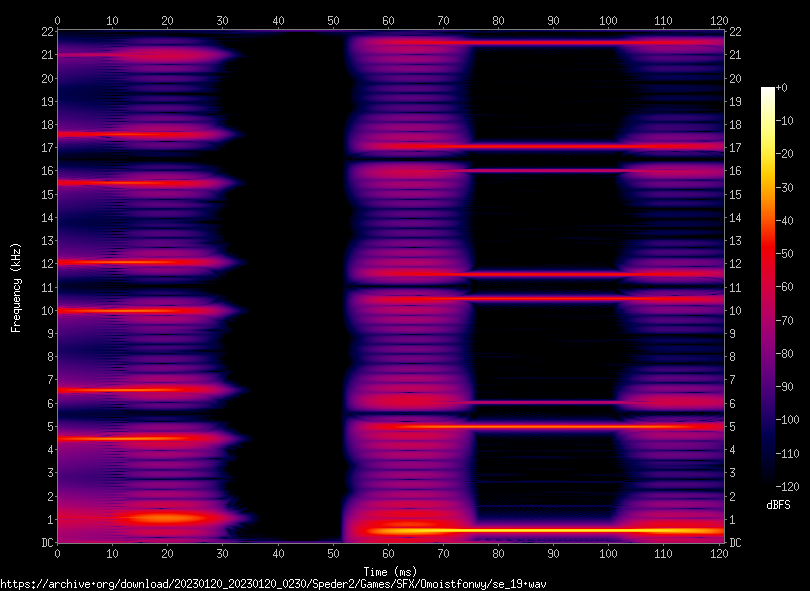
Task: Click the bright 1 kHz blob near 20 ms
Action: click(167, 518)
